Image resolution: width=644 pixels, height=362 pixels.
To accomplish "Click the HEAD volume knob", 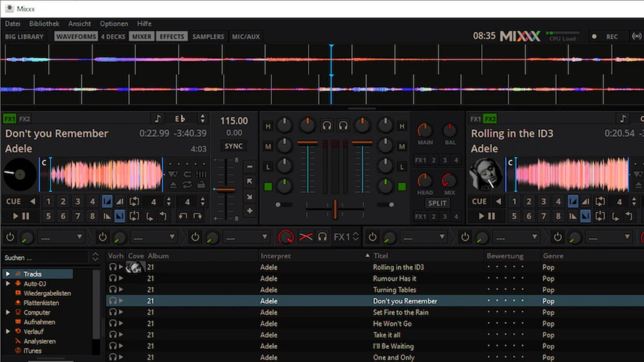I will (x=425, y=180).
